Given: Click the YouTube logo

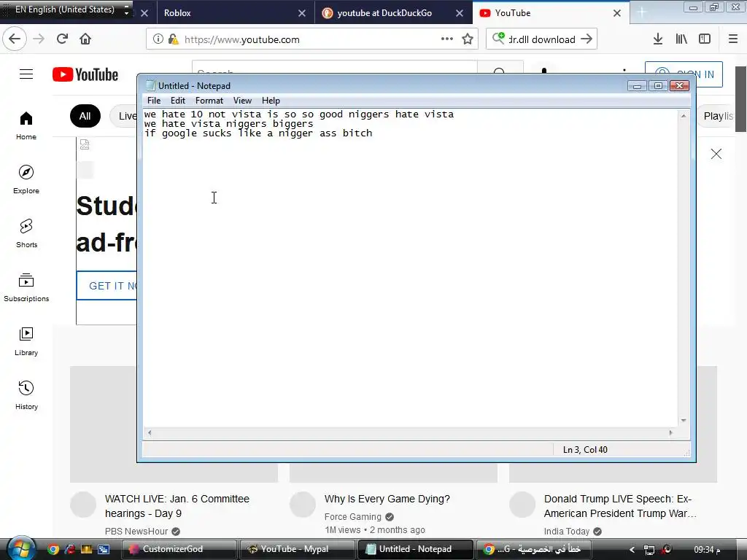Looking at the screenshot, I should click(x=85, y=75).
